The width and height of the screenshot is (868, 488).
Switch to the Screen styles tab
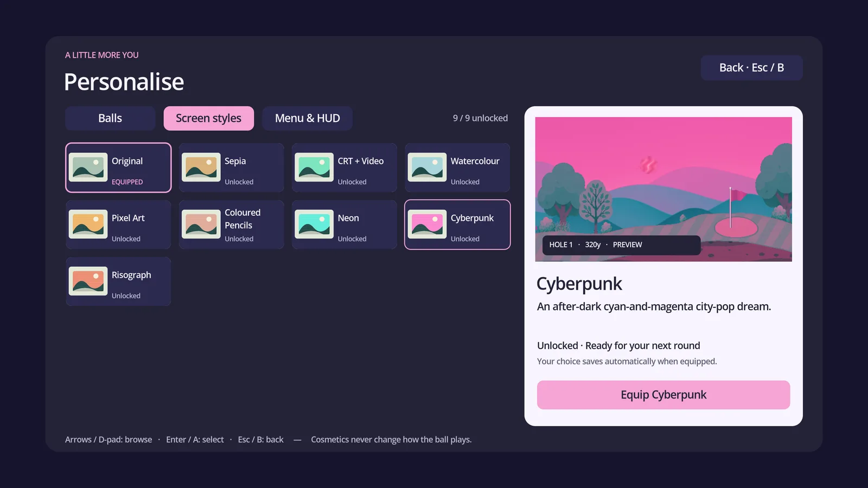[x=209, y=118]
